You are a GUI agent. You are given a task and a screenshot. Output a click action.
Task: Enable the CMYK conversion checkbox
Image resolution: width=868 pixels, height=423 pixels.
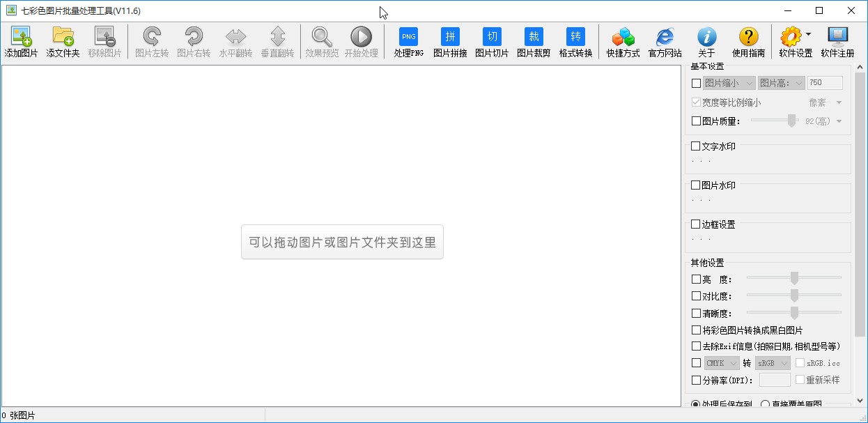click(x=696, y=363)
